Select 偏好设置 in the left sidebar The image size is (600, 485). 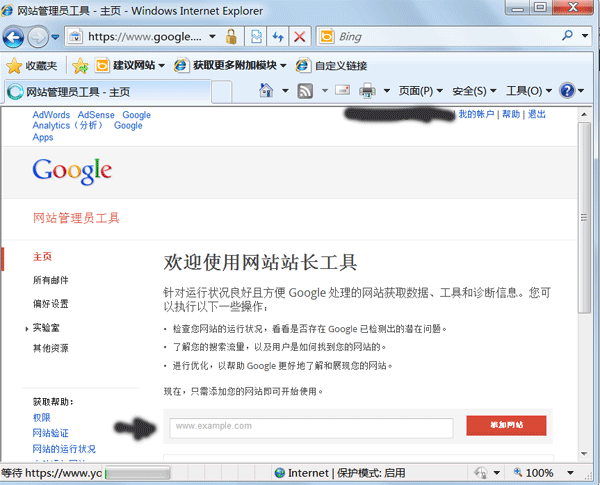coord(51,304)
